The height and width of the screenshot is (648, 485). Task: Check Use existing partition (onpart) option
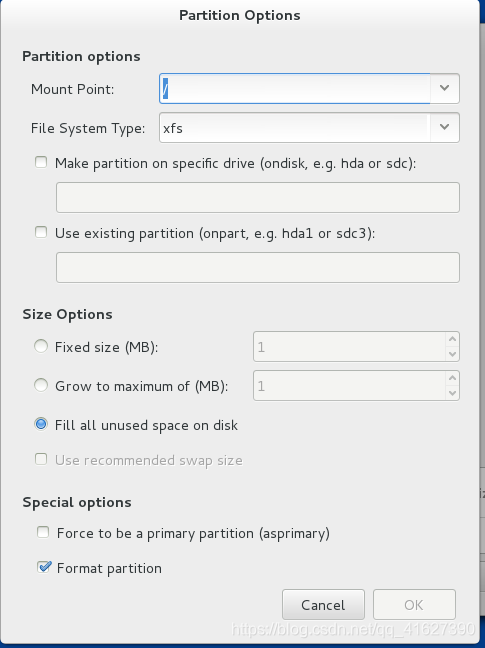[41, 232]
